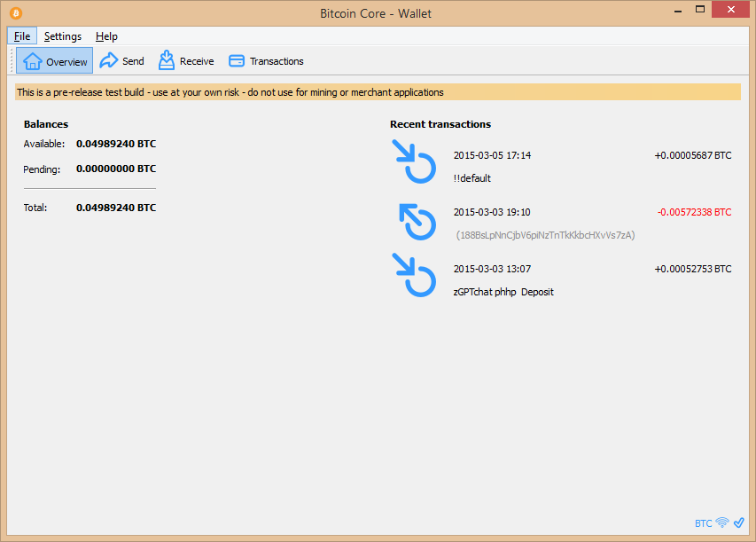The image size is (756, 542).
Task: Close the Bitcoin Core wallet window
Action: pos(730,9)
